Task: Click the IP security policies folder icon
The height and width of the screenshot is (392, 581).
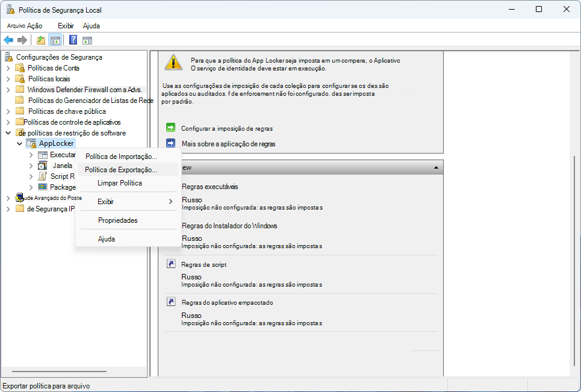Action: click(x=20, y=208)
